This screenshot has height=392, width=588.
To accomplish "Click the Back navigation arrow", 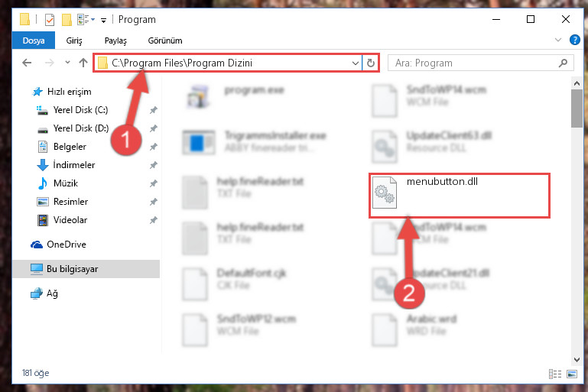I will point(27,63).
